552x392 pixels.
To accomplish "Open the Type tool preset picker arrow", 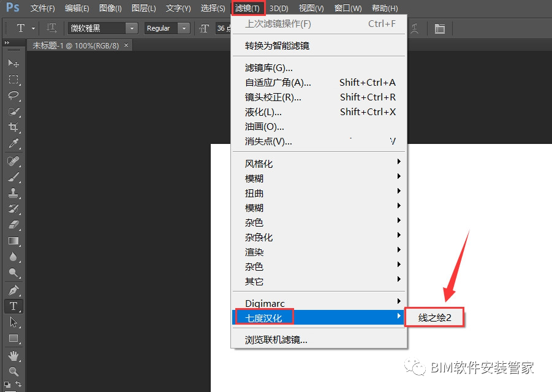I will click(x=34, y=28).
